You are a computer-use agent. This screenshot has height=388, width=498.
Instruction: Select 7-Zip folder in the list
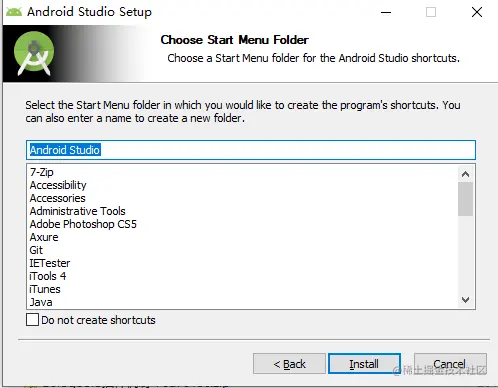tap(42, 172)
